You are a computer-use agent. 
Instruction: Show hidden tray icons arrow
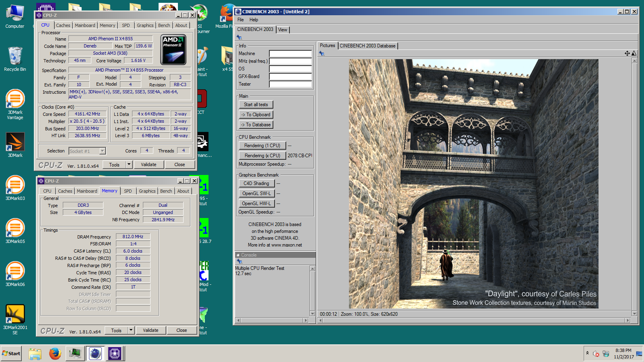click(x=587, y=353)
